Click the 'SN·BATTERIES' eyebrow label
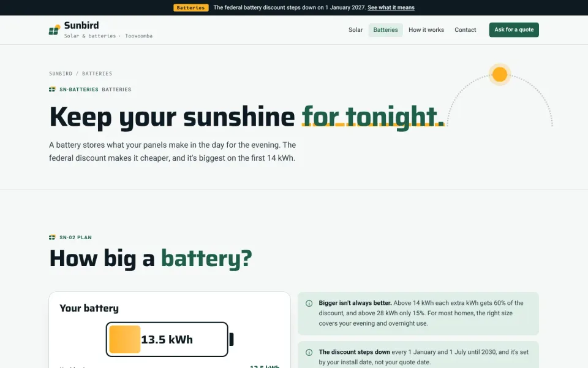The image size is (588, 368). (x=79, y=90)
